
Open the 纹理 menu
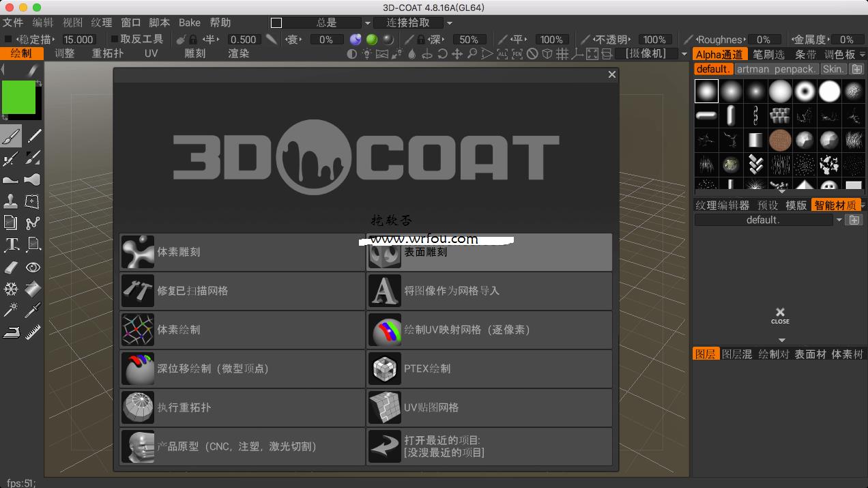point(101,23)
